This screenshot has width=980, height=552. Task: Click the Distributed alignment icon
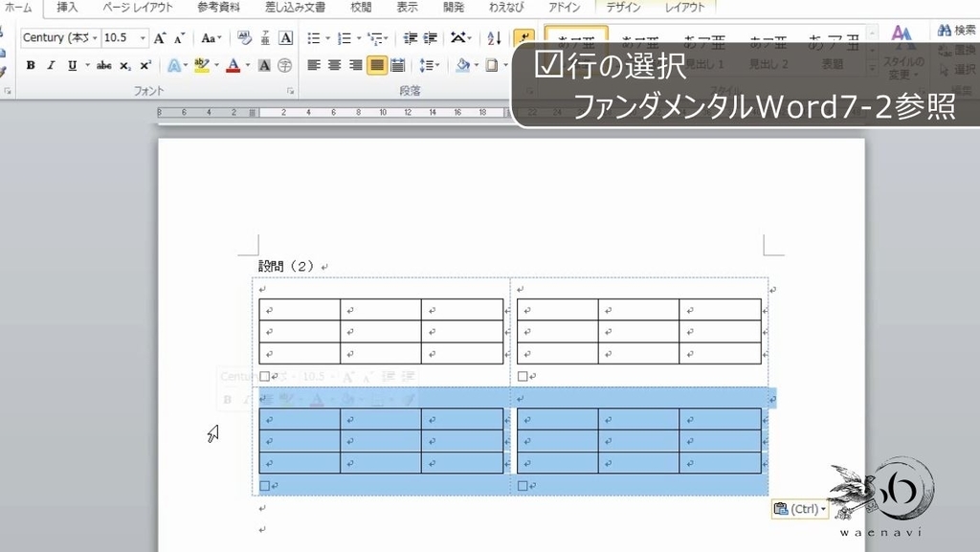(x=397, y=65)
